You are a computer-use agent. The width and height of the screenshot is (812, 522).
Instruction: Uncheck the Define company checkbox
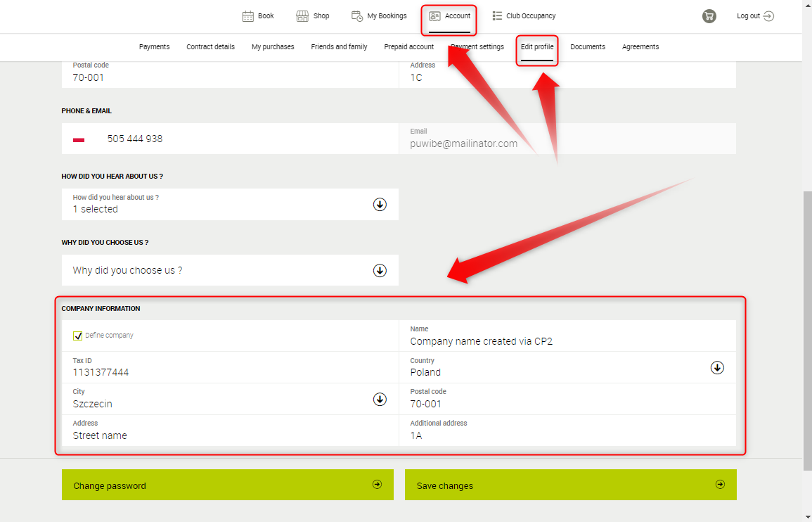point(77,336)
